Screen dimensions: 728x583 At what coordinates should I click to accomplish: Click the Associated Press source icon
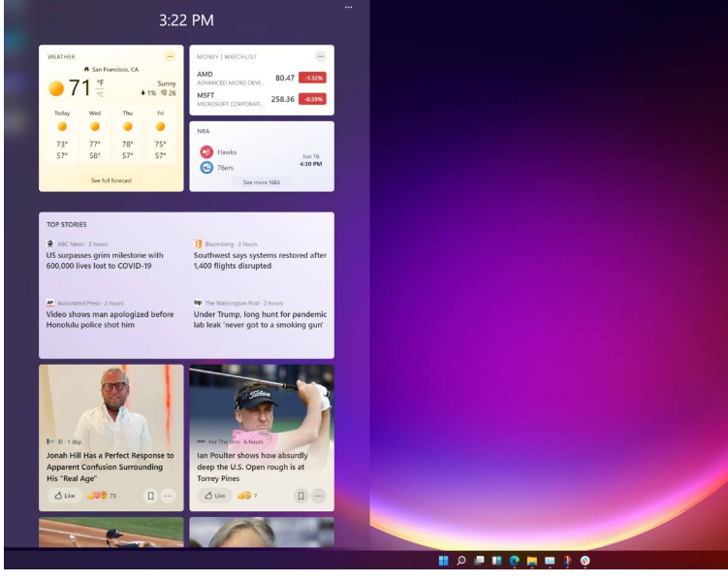click(50, 303)
